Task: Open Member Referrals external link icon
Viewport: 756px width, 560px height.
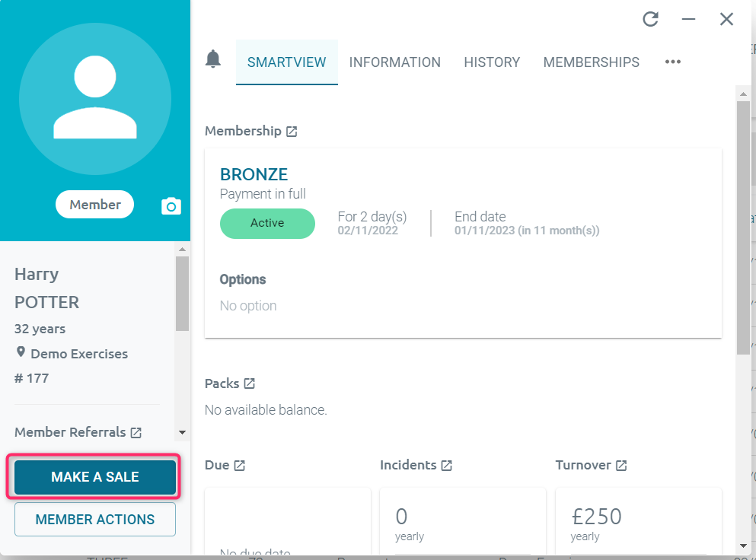Action: tap(136, 433)
